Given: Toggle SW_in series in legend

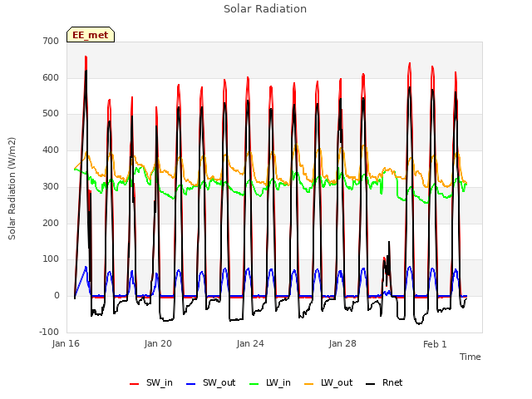Looking at the screenshot, I should coord(151,382).
